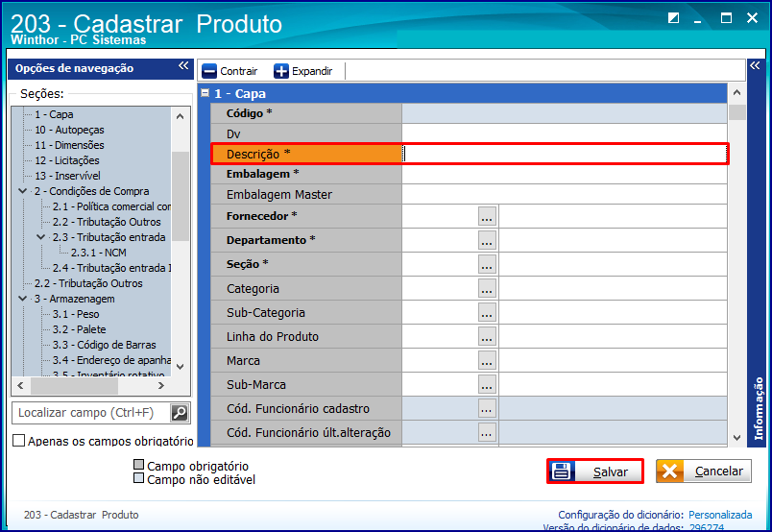Screen dimensions: 772x532
Task: Click the Embalagem input field
Action: tap(565, 174)
